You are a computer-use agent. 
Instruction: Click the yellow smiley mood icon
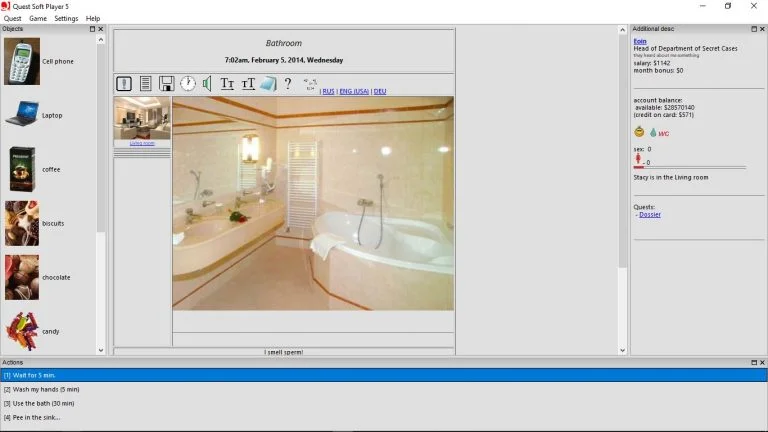[x=639, y=132]
